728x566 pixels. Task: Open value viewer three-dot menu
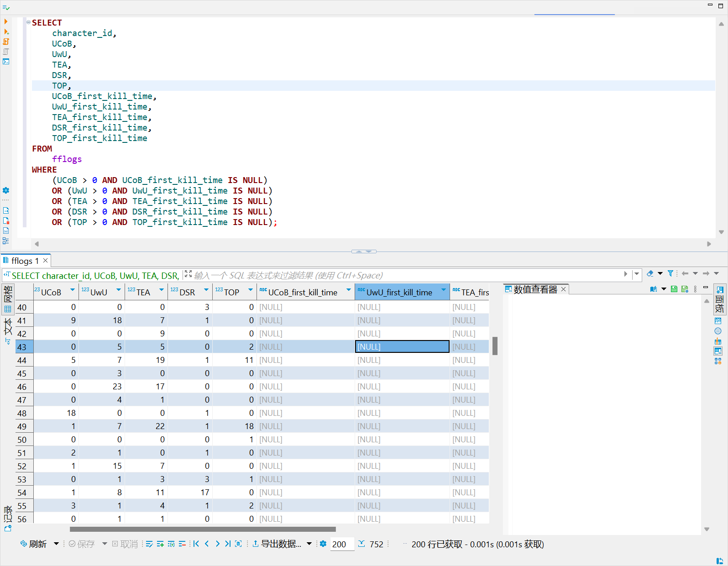click(x=695, y=289)
